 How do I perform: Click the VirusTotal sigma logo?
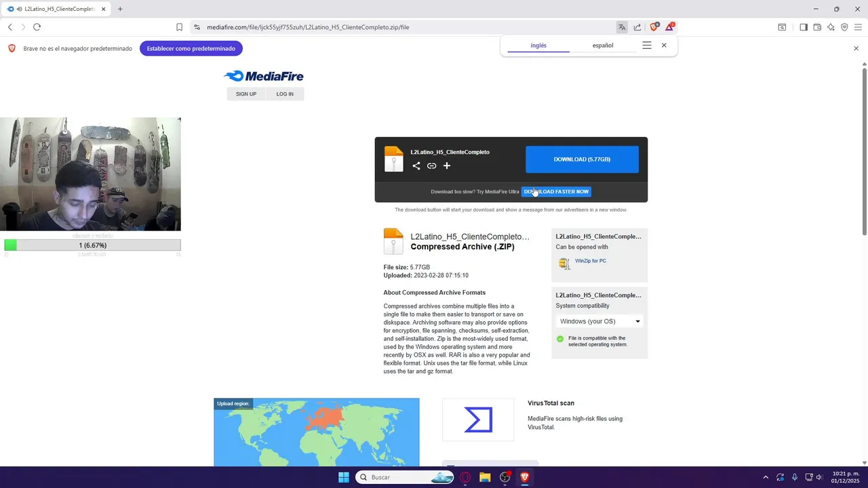[478, 420]
